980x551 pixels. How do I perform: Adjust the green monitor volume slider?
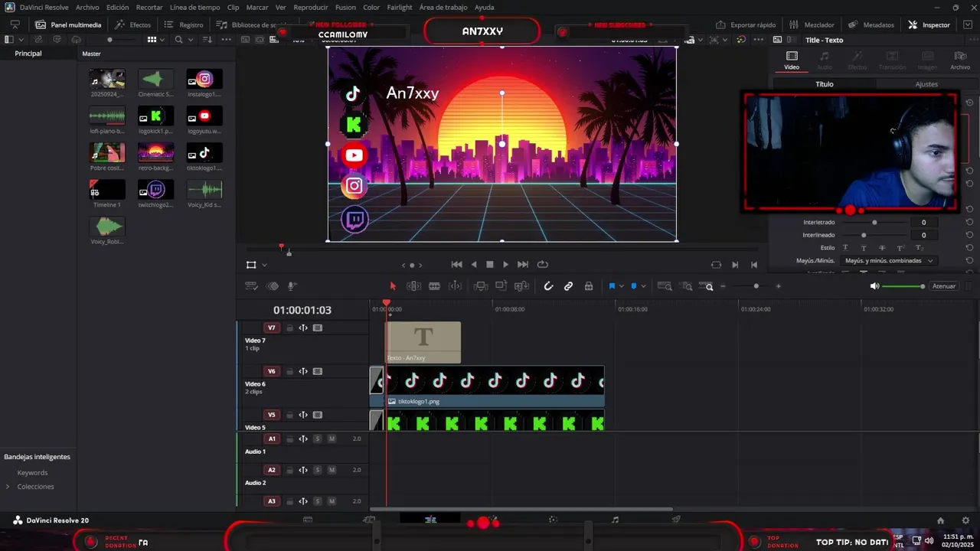[903, 286]
